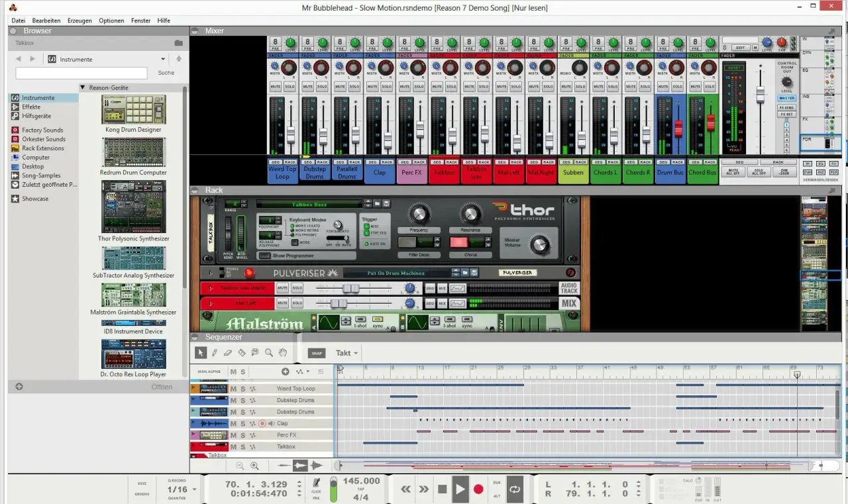Toggle the Loop button in transport
Screen dimensions: 848x504
click(514, 489)
